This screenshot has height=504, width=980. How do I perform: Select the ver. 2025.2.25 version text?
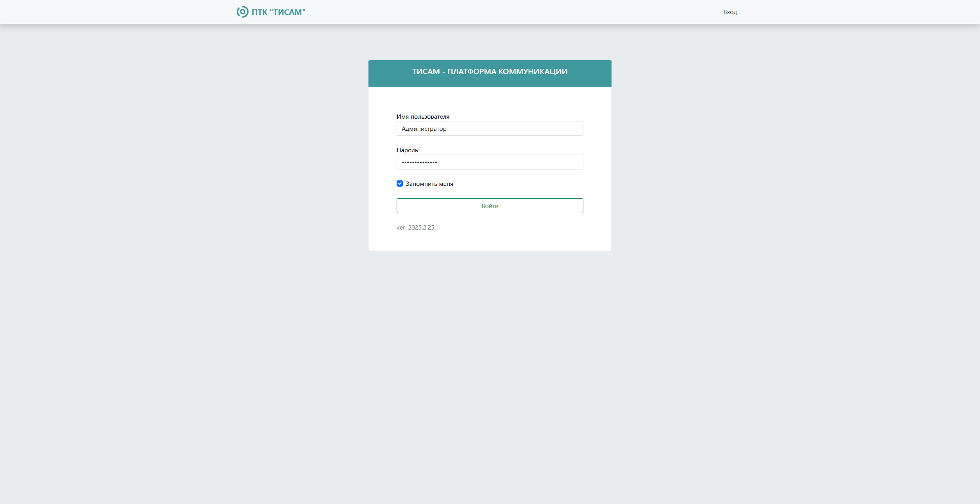(x=415, y=228)
